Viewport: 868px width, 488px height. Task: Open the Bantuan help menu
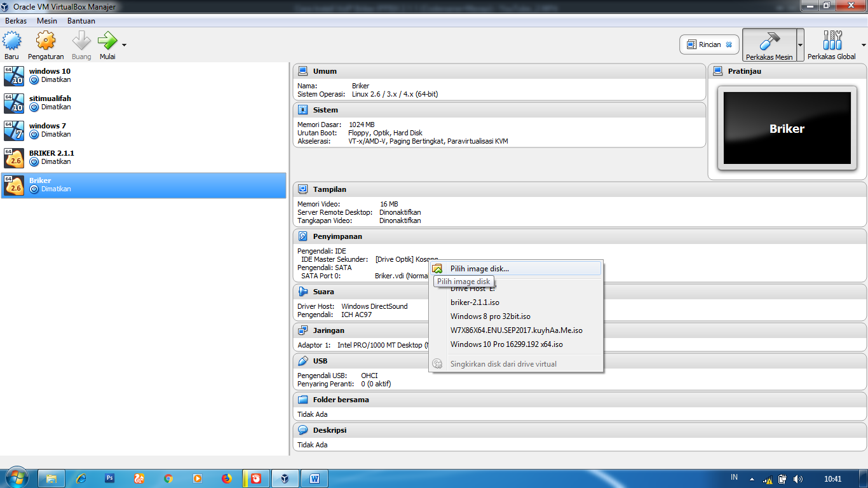(x=81, y=20)
